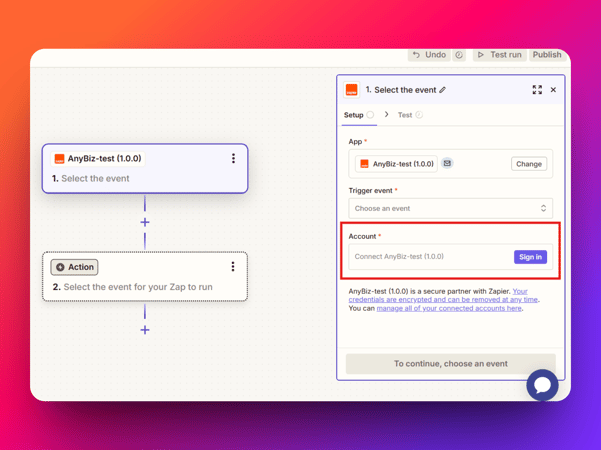Open manage connected accounts link
Screen dimensions: 601x450
pos(449,308)
